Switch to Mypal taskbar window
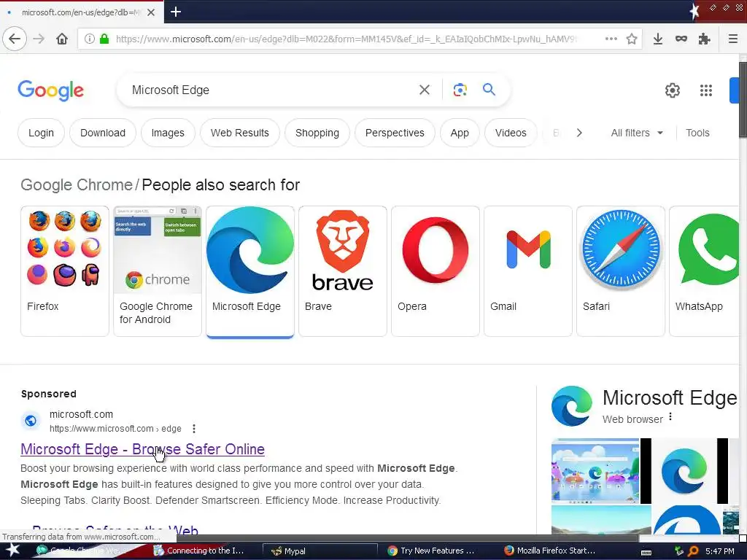 pyautogui.click(x=320, y=551)
